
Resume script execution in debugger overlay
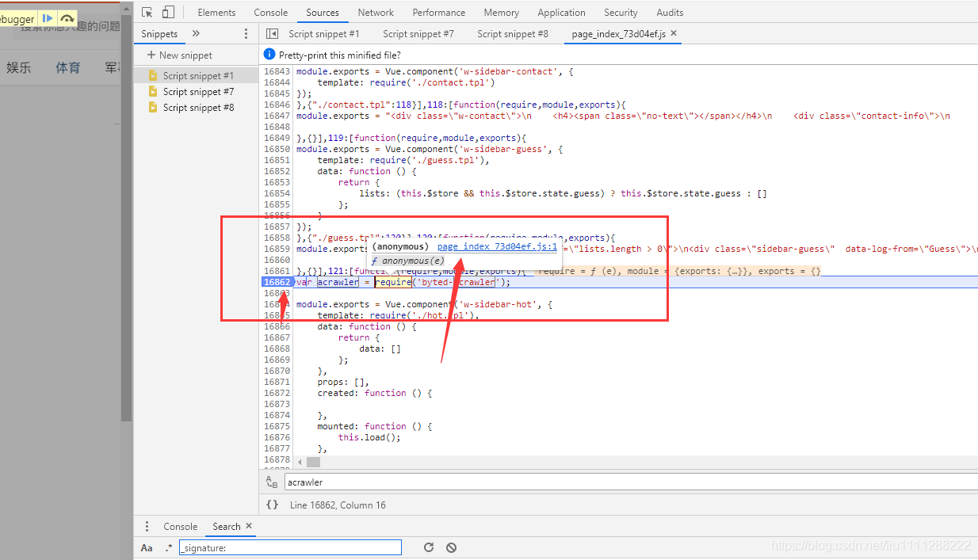(x=48, y=18)
